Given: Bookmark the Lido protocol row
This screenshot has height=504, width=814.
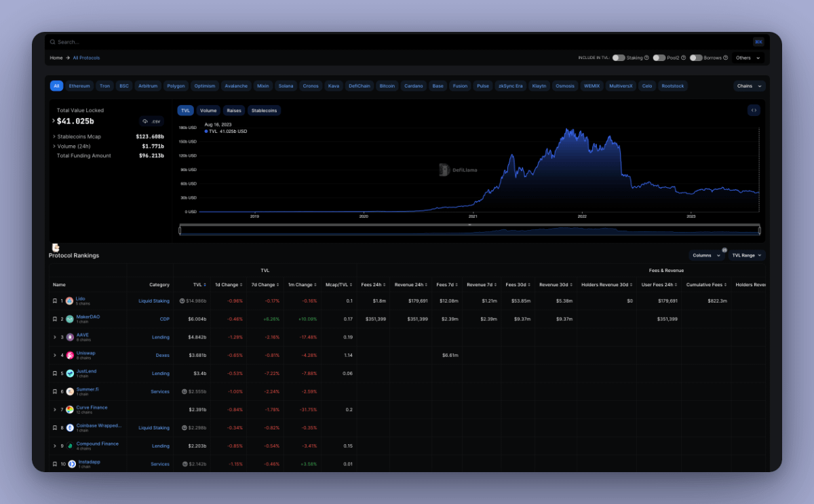Looking at the screenshot, I should pos(55,301).
